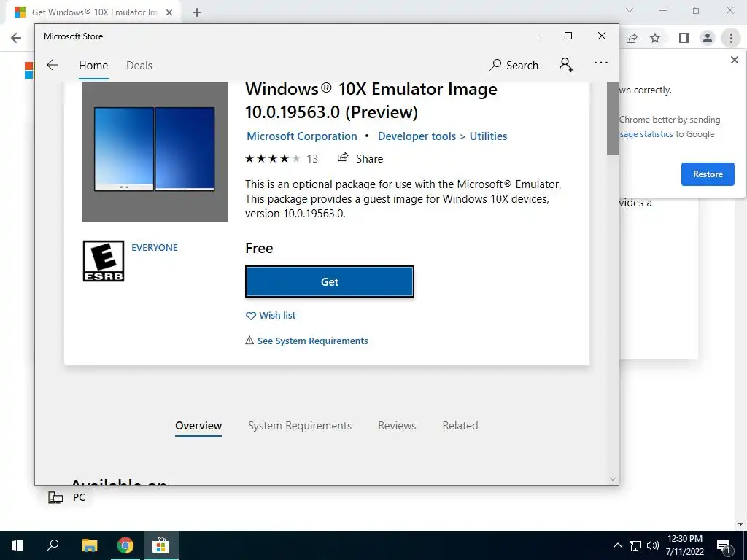Image resolution: width=747 pixels, height=560 pixels.
Task: Open Utilities subcategory link
Action: pyautogui.click(x=488, y=136)
